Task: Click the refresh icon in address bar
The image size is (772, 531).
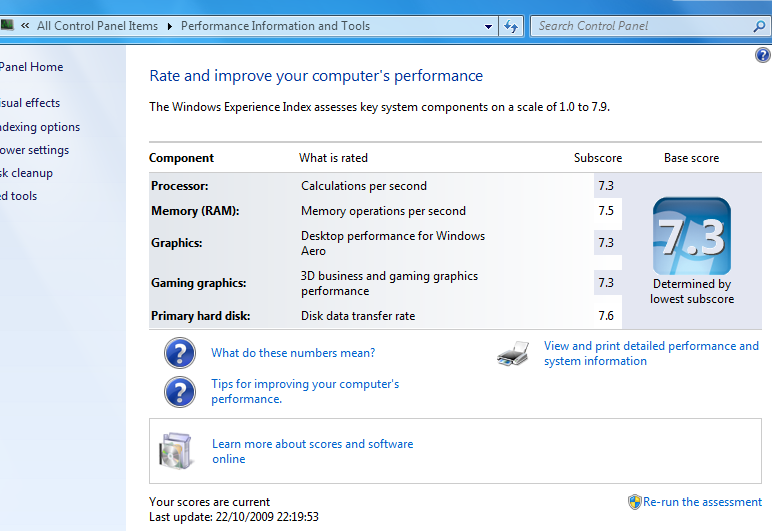Action: (511, 26)
